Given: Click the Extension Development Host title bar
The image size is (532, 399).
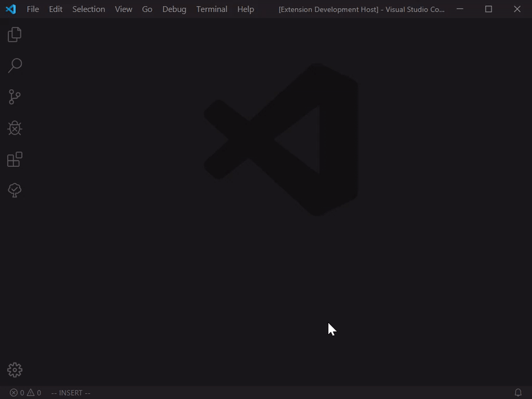Looking at the screenshot, I should 362,9.
